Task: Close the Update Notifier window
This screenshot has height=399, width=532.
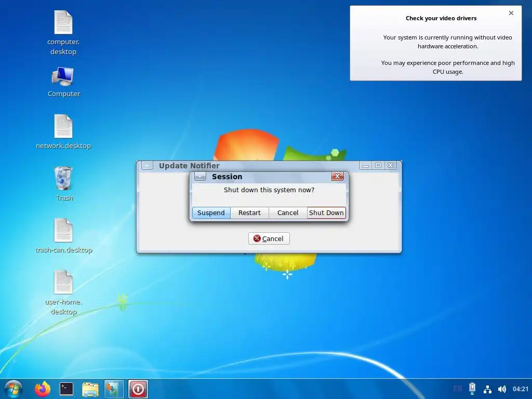Action: tap(390, 166)
